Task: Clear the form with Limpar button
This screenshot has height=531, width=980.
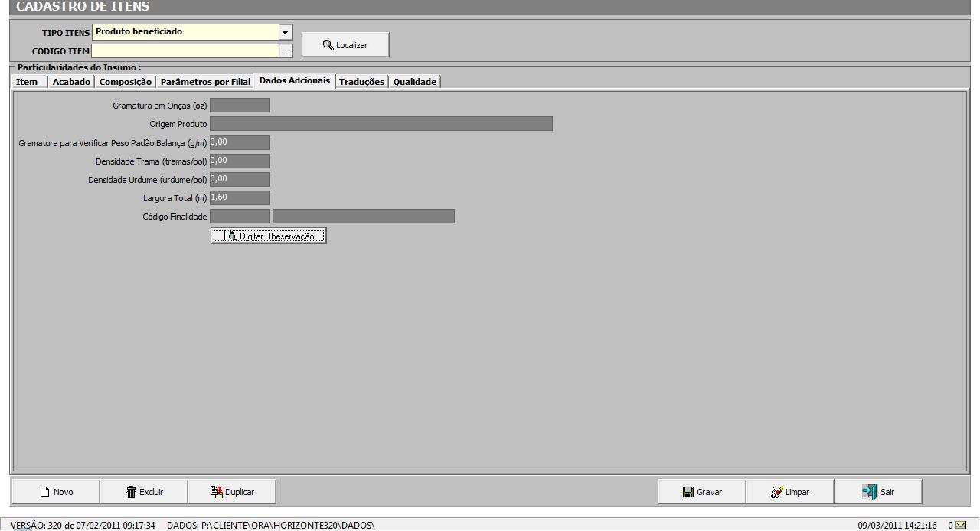Action: (x=790, y=492)
